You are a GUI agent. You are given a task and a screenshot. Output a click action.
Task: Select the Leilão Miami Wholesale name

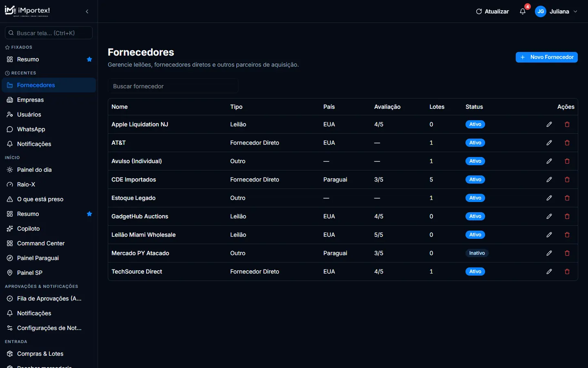(x=143, y=235)
